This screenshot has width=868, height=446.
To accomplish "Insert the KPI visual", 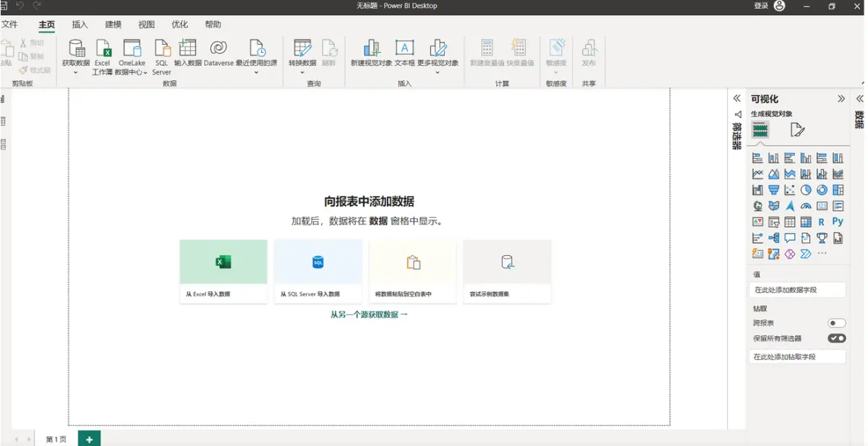I will [x=757, y=222].
